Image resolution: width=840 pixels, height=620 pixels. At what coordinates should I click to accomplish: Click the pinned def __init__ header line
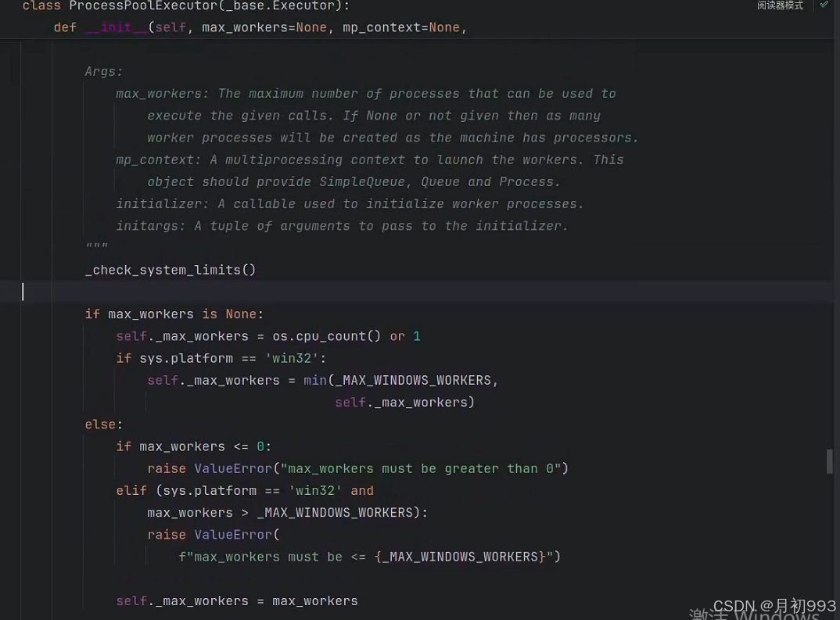235,27
